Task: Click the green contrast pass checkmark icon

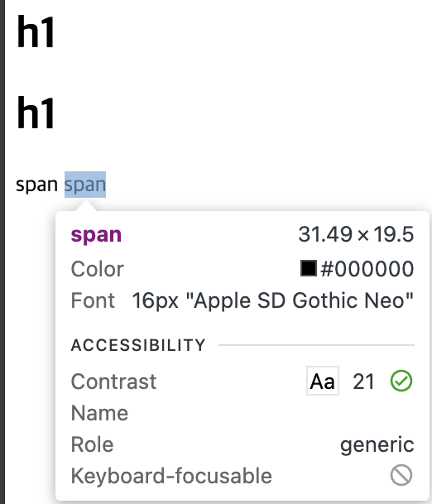Action: click(401, 381)
